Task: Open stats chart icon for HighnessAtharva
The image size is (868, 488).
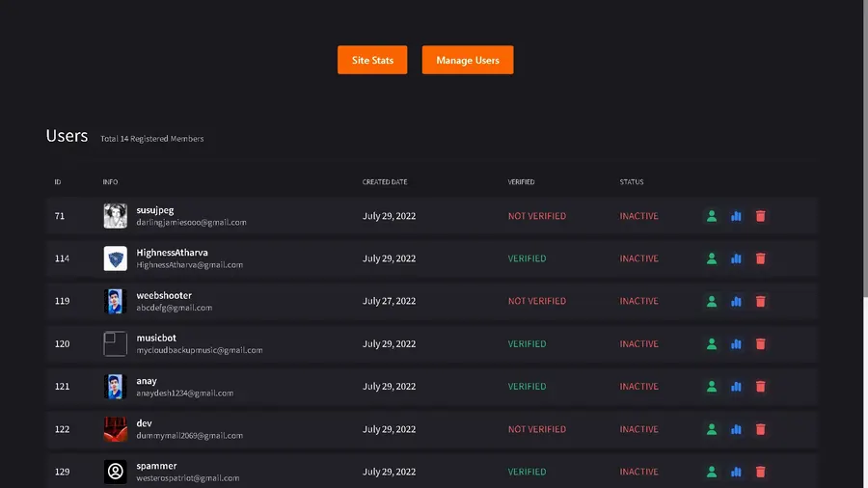Action: pyautogui.click(x=736, y=258)
